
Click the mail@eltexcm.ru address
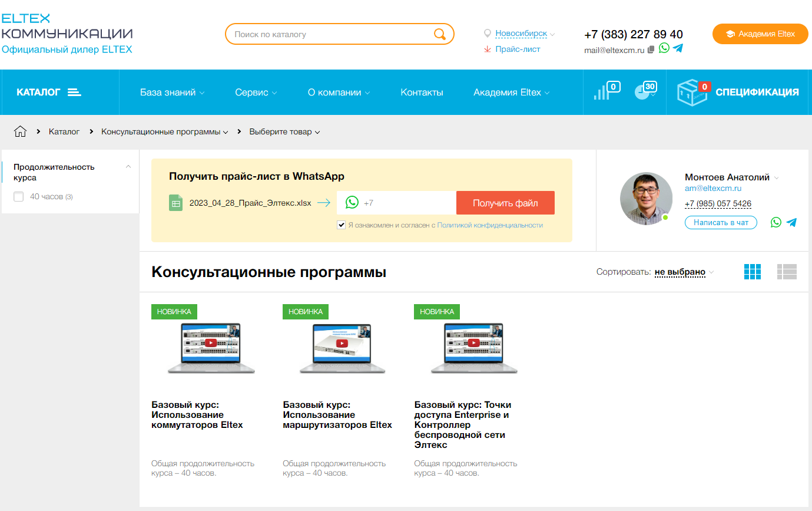tap(614, 50)
